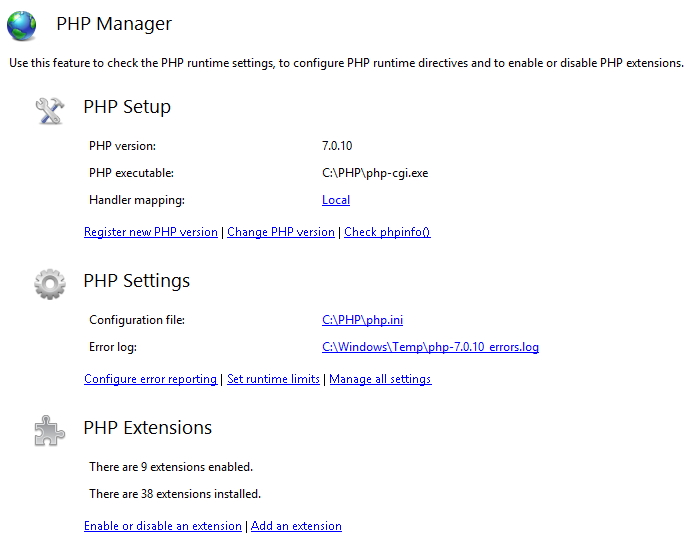Viewport: 695px width, 560px height.
Task: Click the 'Use this feature' description sentence
Action: pos(346,63)
